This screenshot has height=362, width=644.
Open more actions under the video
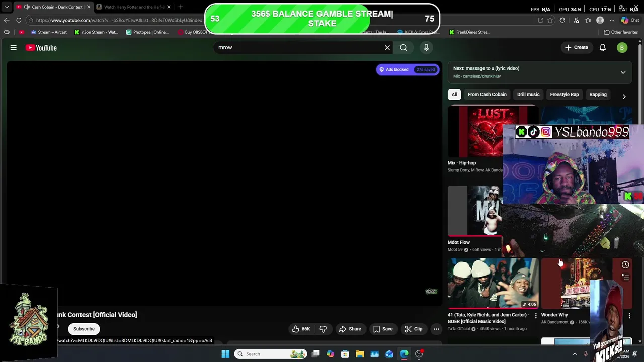tap(436, 329)
